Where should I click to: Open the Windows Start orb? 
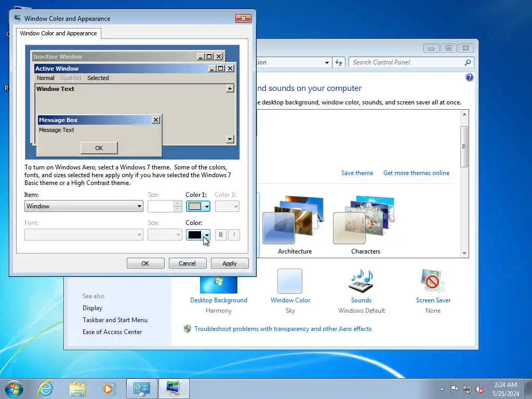click(x=14, y=389)
